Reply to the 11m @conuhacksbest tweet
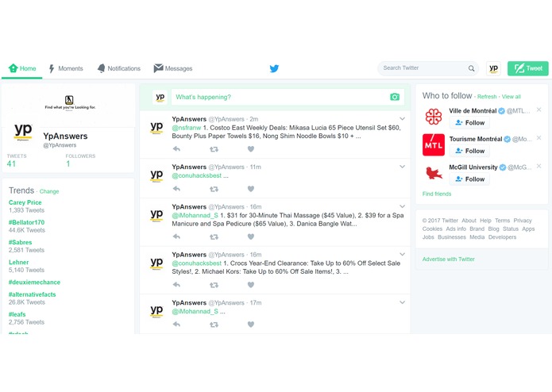 tap(177, 189)
